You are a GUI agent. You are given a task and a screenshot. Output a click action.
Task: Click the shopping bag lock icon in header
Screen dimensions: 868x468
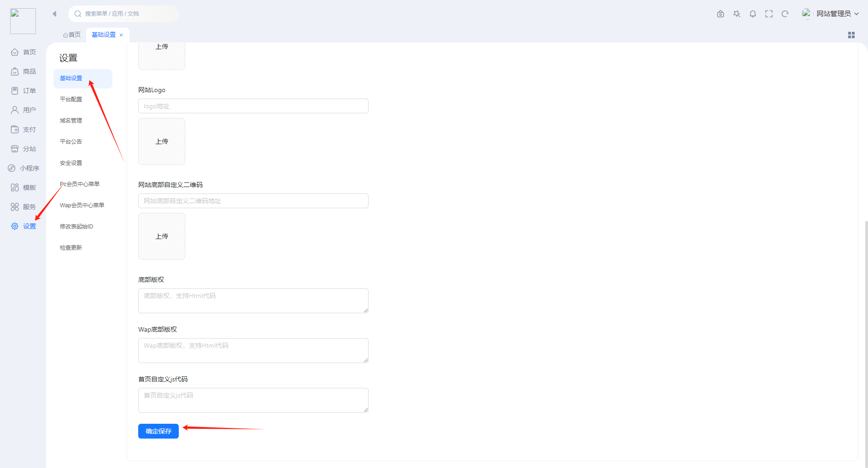tap(721, 14)
